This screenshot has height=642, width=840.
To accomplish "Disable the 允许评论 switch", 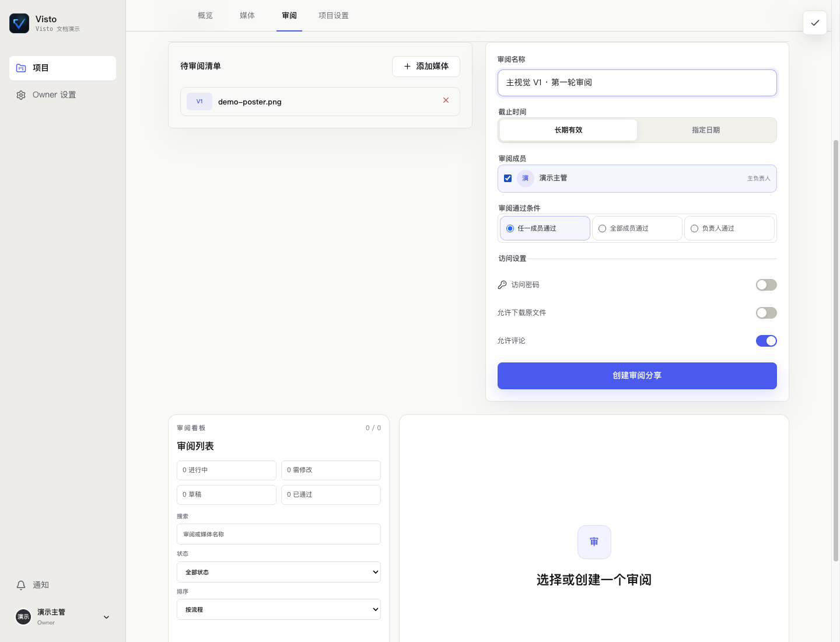I will [x=766, y=341].
